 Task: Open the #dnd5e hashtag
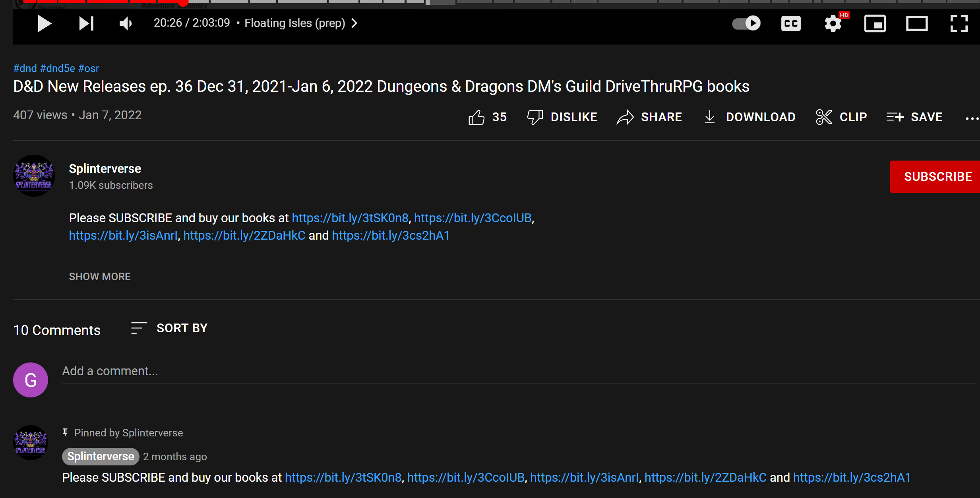coord(58,68)
